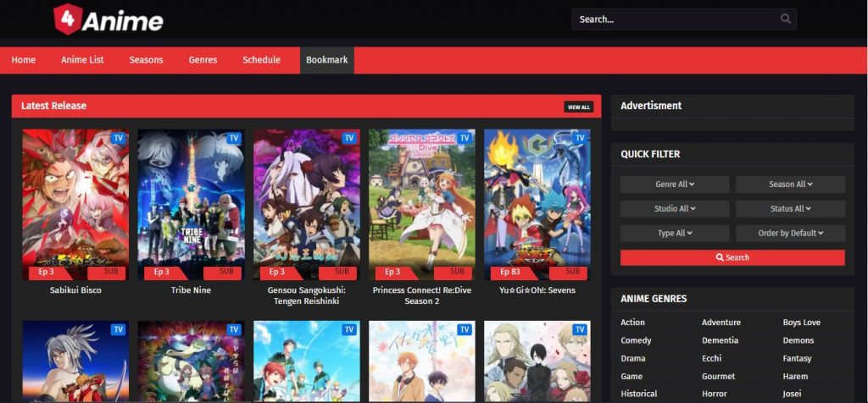Open Princess Connect! Re:Dive Season 2 link
The height and width of the screenshot is (403, 868).
[x=422, y=295]
